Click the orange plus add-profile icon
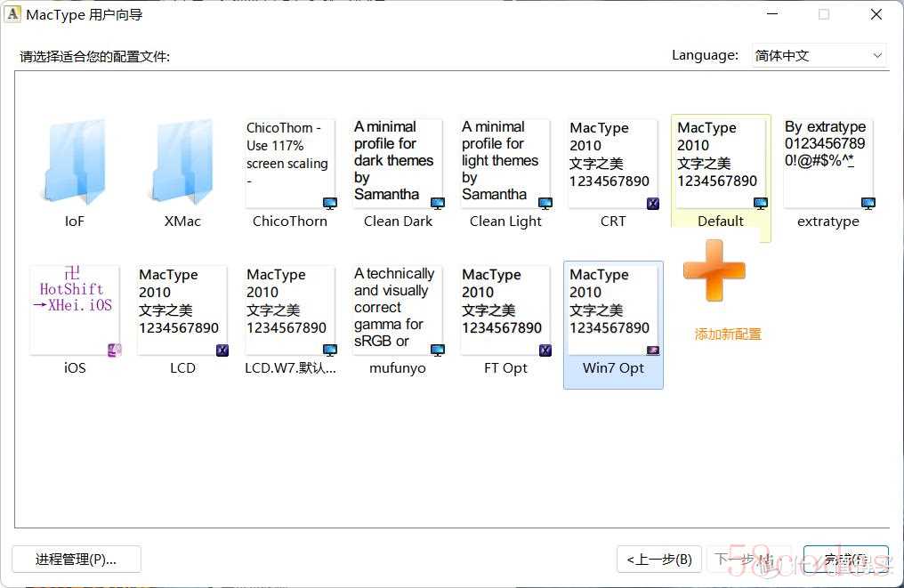The height and width of the screenshot is (588, 904). (714, 271)
